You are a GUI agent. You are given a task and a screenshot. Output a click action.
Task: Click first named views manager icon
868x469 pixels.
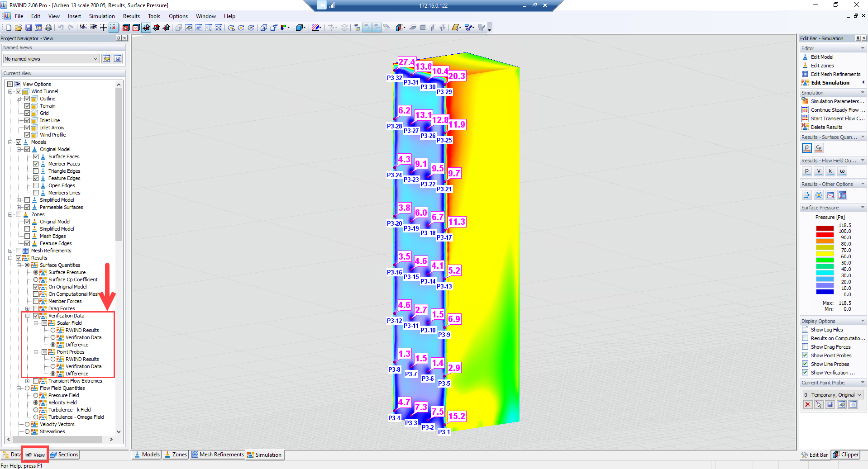[x=106, y=59]
